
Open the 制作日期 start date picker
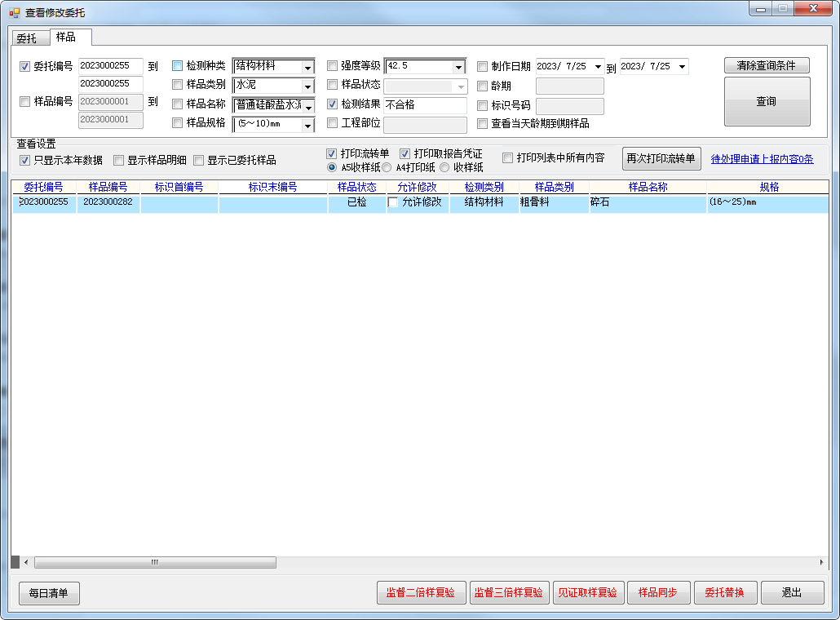click(x=599, y=66)
